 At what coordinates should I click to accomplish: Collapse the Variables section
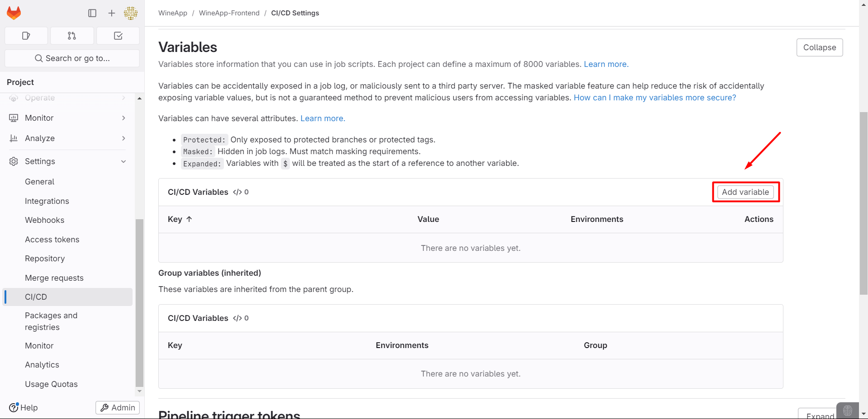pyautogui.click(x=819, y=47)
